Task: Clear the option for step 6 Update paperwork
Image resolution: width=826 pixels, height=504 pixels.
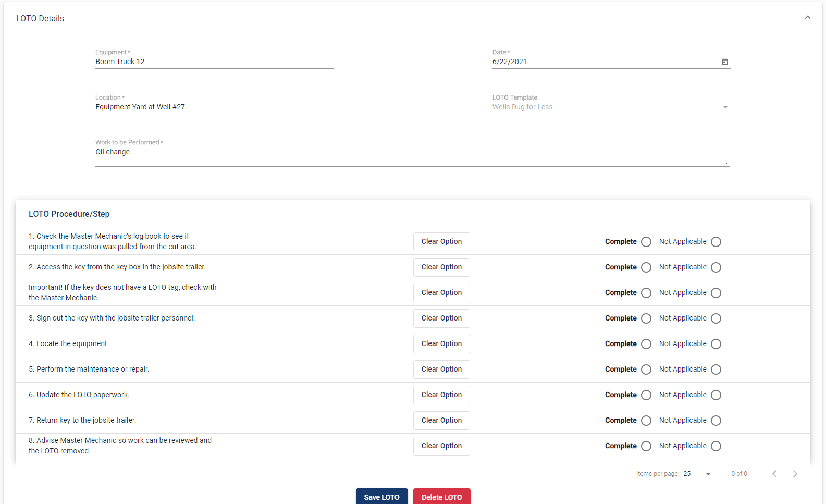Action: pos(441,395)
